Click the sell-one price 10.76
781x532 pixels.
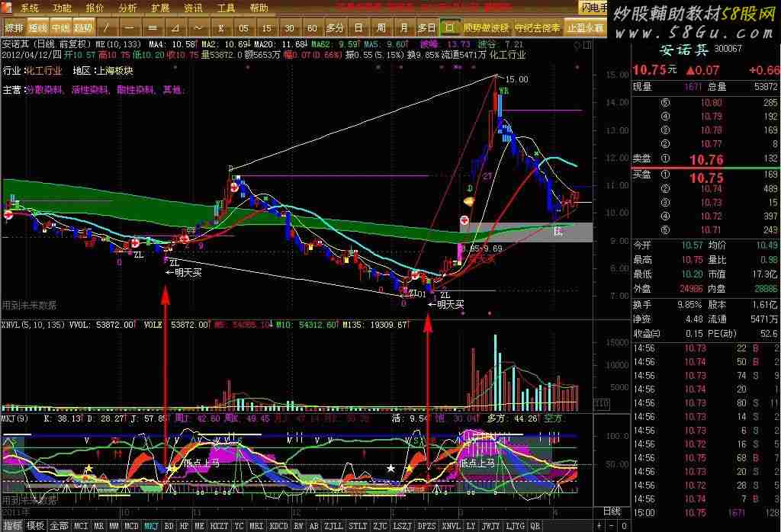tap(706, 160)
